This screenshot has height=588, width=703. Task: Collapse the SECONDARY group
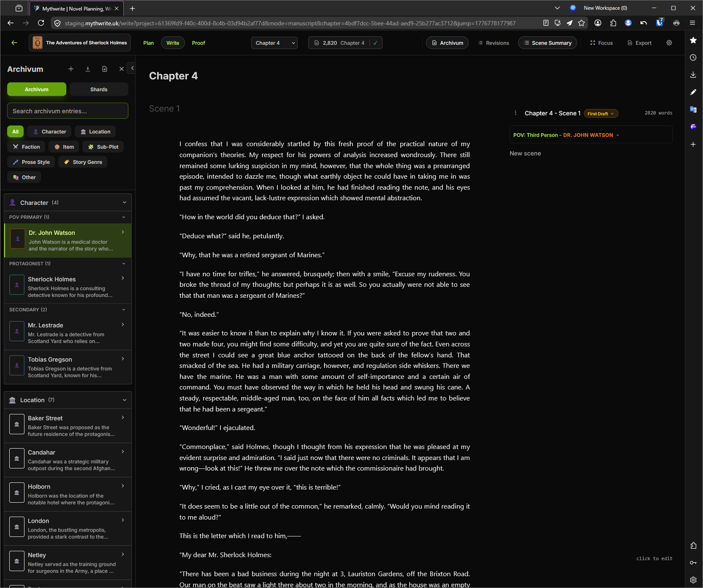pyautogui.click(x=124, y=310)
